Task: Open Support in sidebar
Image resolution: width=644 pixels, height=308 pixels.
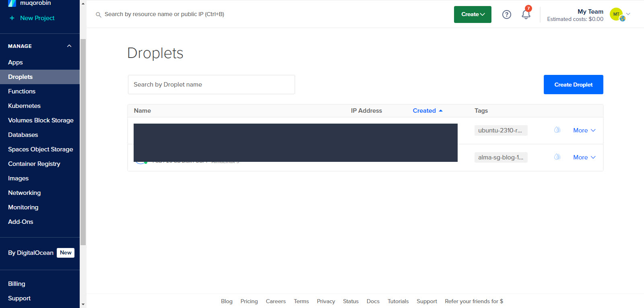Action: point(19,298)
